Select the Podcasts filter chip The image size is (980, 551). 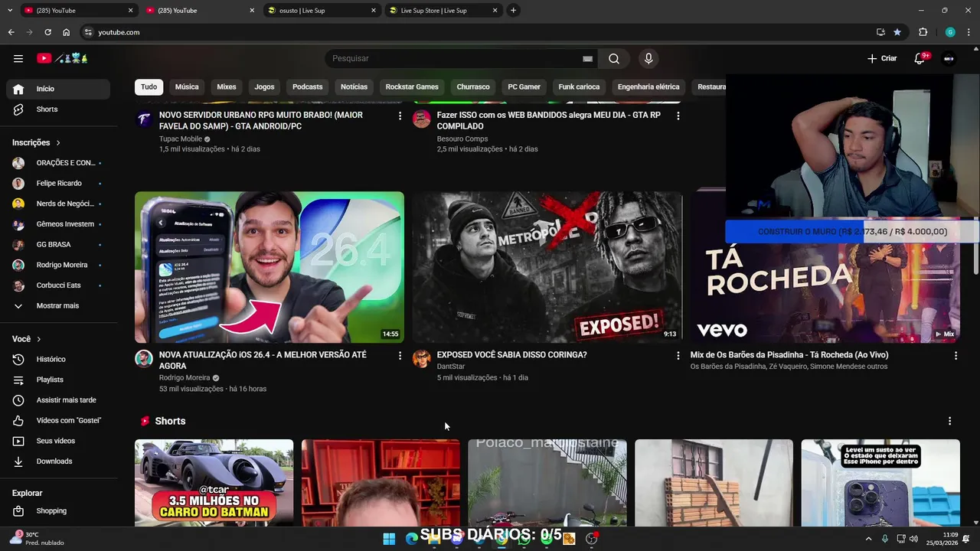click(307, 87)
